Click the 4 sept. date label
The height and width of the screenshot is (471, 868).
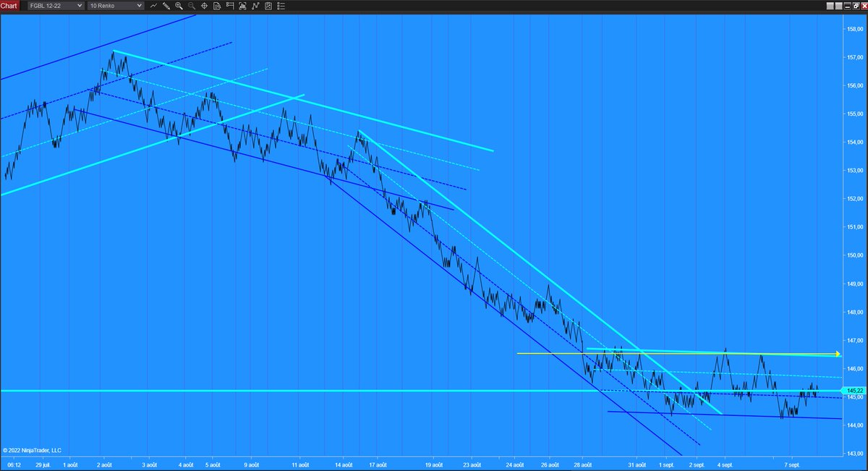(726, 464)
